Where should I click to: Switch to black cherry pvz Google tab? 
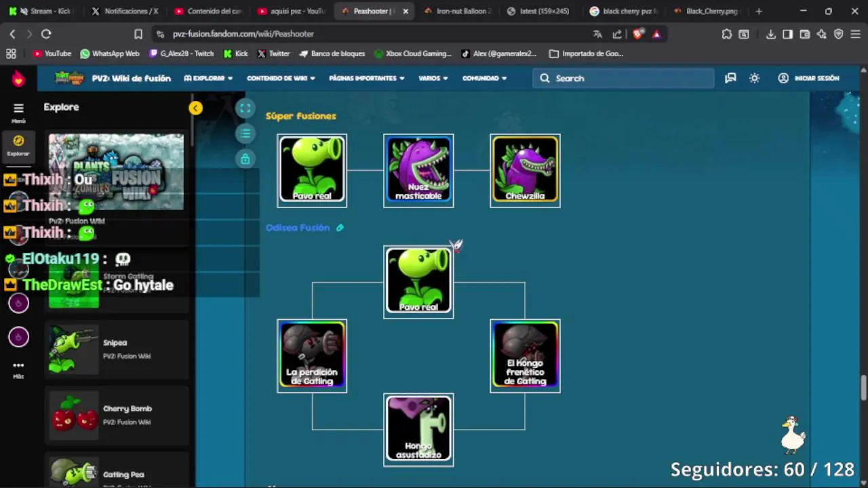624,11
